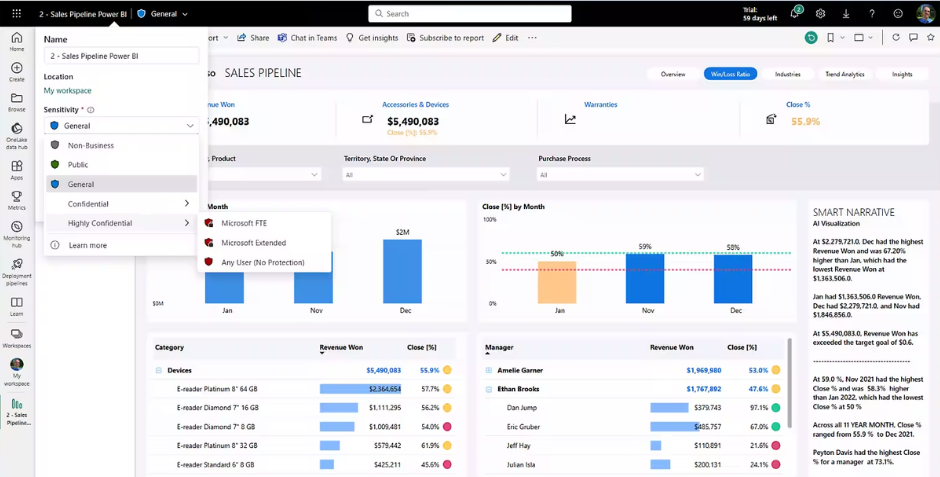940x477 pixels.
Task: Click Subscribe to report
Action: (x=445, y=38)
